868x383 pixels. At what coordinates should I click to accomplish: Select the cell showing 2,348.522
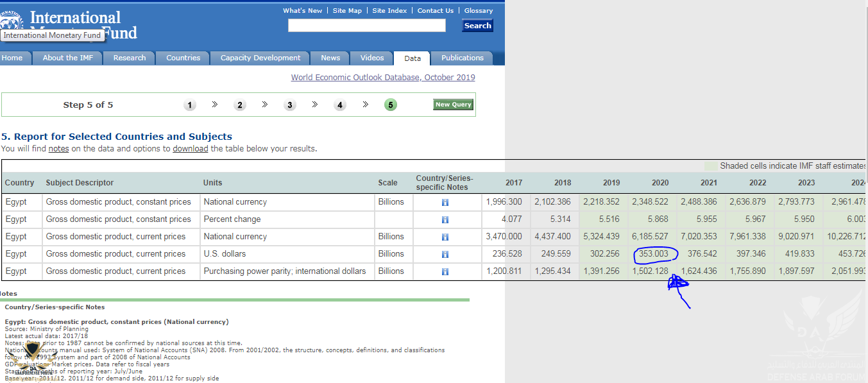coord(652,202)
